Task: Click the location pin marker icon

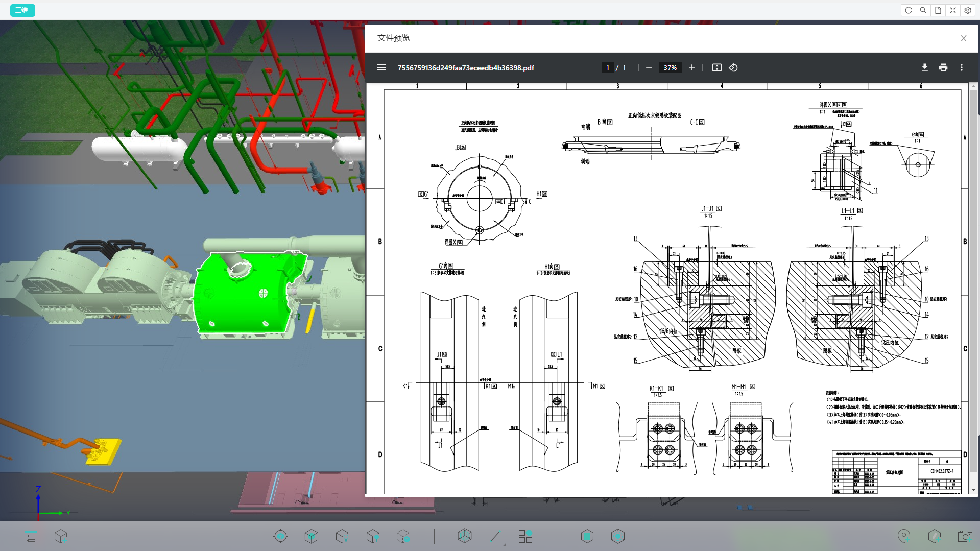Action: (x=904, y=536)
